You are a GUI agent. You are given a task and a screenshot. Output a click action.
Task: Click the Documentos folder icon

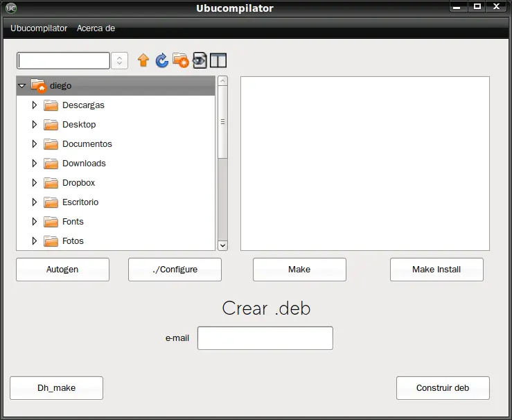tap(51, 144)
